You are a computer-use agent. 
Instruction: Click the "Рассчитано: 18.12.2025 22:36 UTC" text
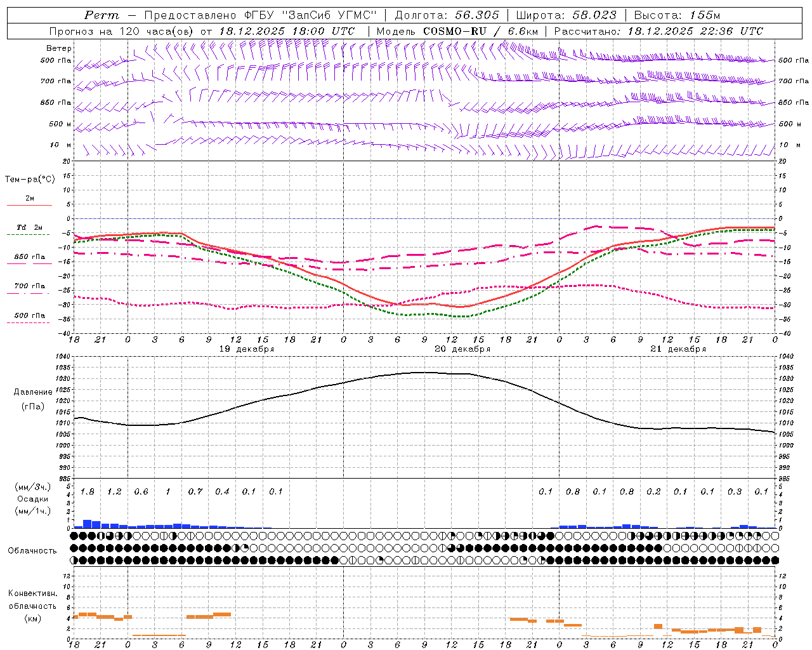[x=658, y=31]
